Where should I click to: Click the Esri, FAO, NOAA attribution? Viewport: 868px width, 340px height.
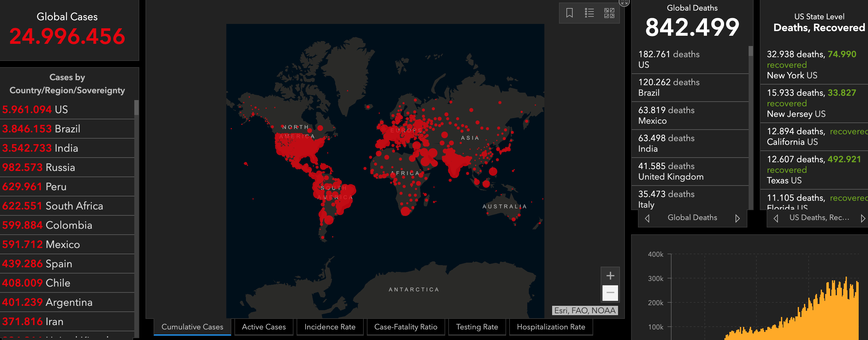[584, 310]
